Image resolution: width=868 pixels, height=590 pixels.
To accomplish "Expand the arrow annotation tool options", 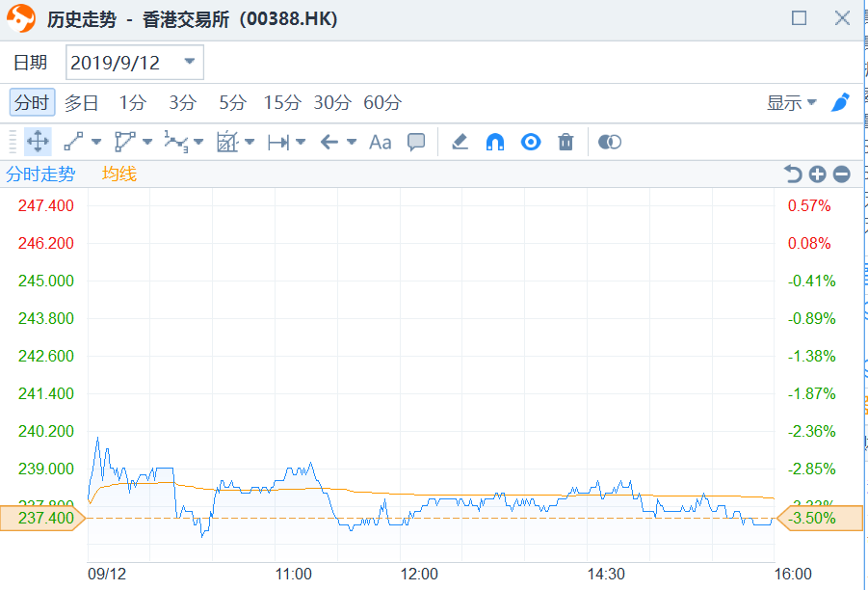I will 352,142.
